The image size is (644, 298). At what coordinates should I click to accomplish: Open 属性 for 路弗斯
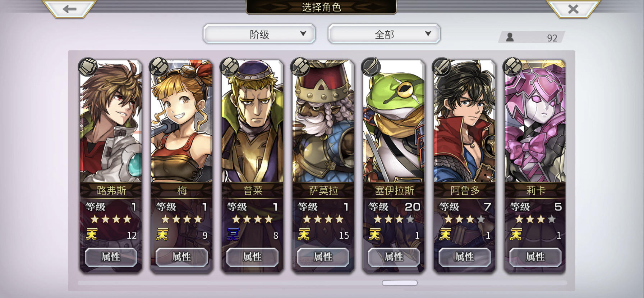pos(111,257)
